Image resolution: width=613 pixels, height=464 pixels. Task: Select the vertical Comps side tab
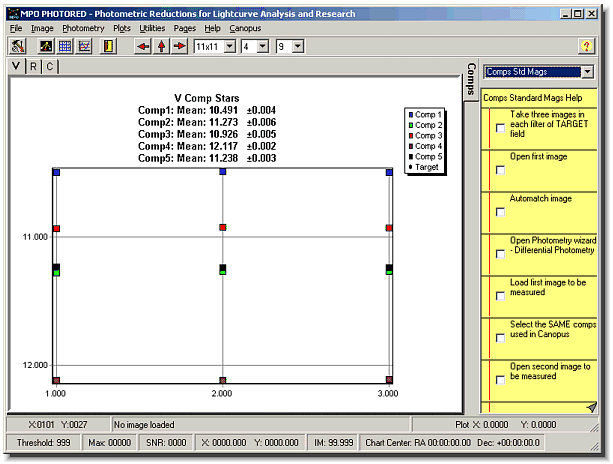pos(471,79)
